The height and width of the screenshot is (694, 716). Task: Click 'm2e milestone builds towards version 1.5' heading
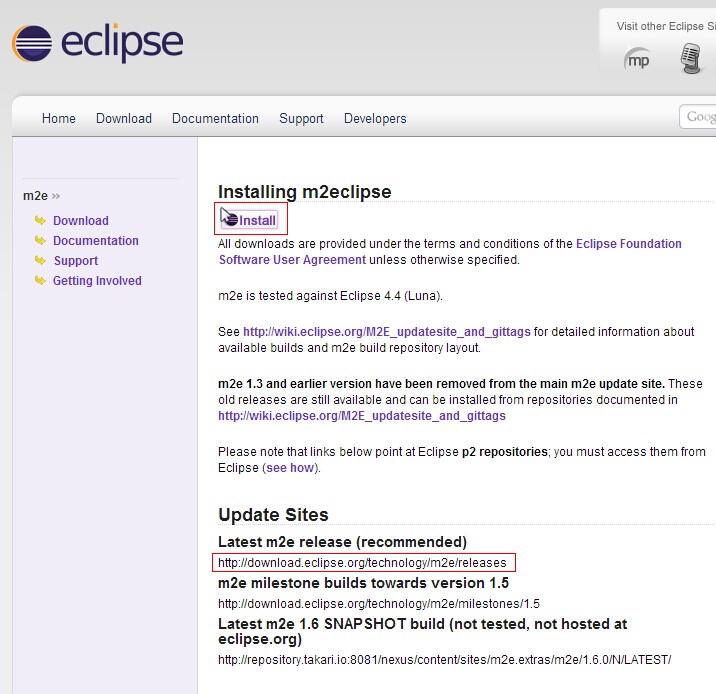[x=363, y=583]
